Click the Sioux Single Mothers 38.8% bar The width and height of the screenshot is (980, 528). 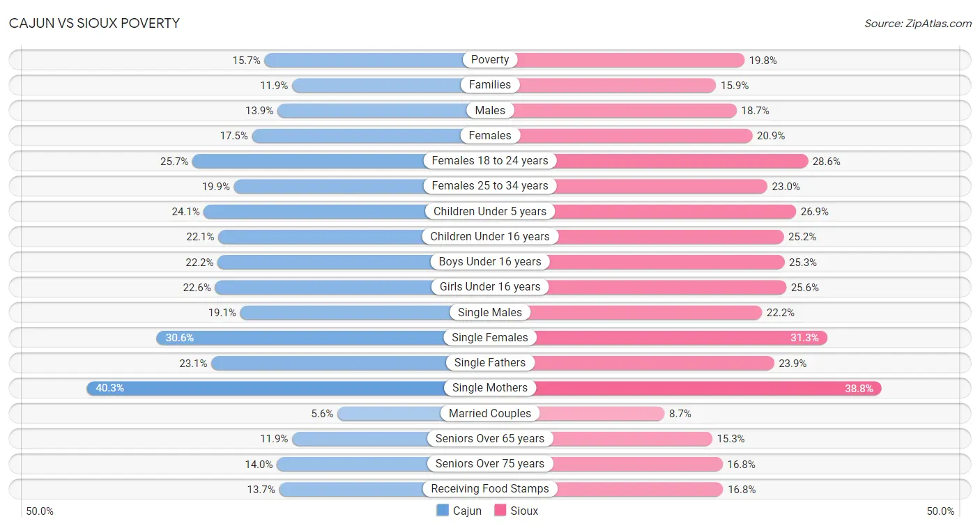686,388
